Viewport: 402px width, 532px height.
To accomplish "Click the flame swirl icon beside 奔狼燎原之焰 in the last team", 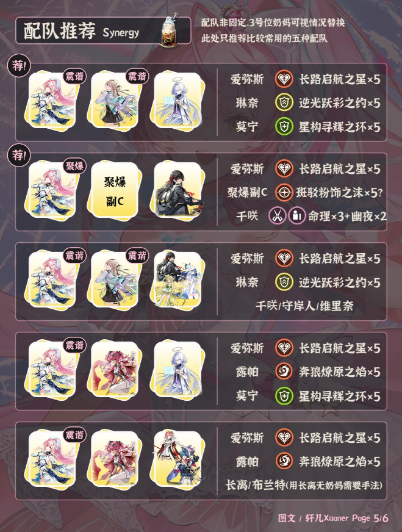I will click(284, 461).
